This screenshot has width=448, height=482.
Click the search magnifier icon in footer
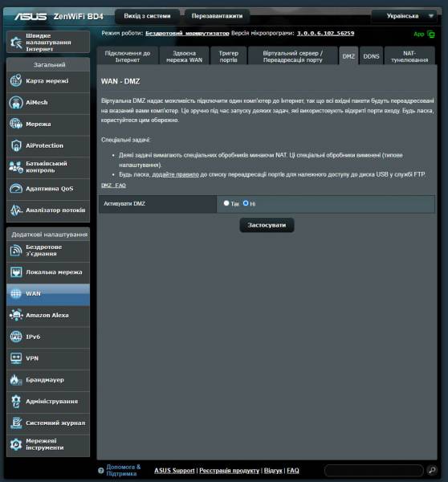click(x=432, y=470)
